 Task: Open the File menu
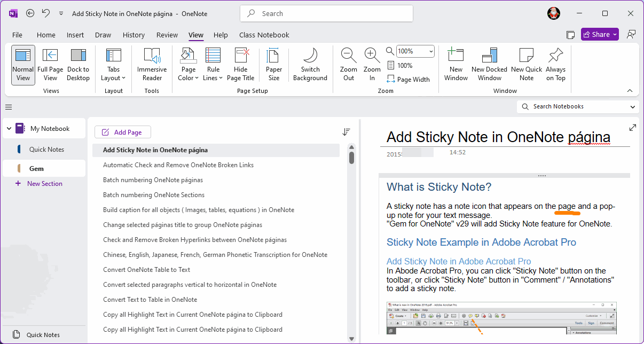click(17, 35)
